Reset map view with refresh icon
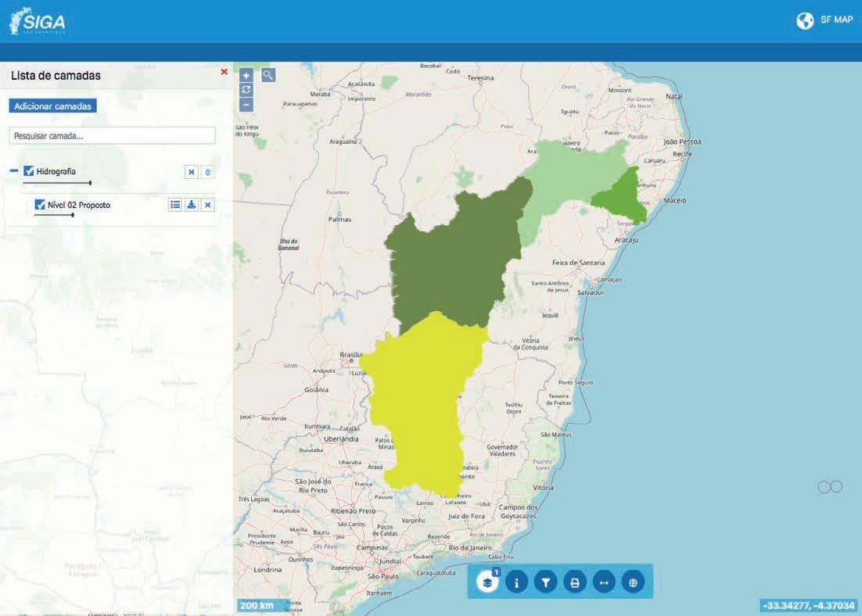 pyautogui.click(x=246, y=90)
